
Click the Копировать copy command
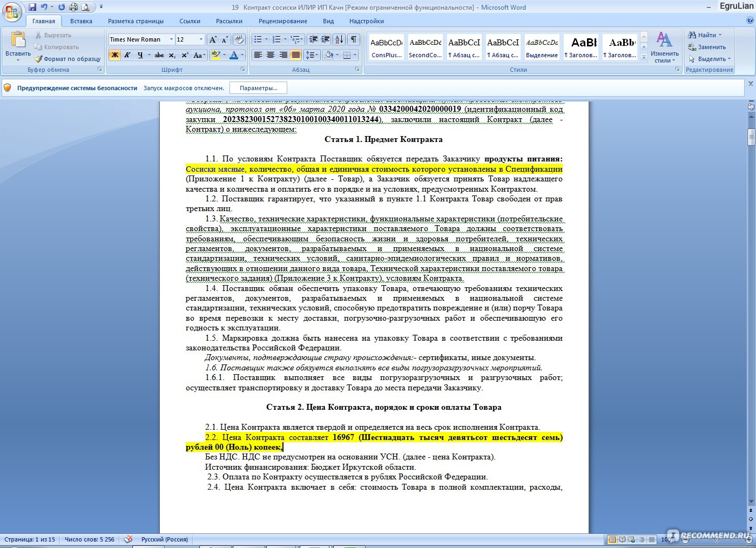click(56, 47)
